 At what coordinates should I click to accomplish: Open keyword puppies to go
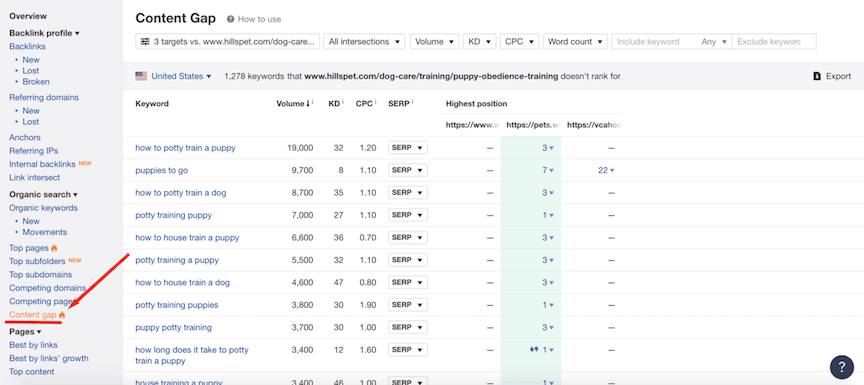tap(161, 170)
